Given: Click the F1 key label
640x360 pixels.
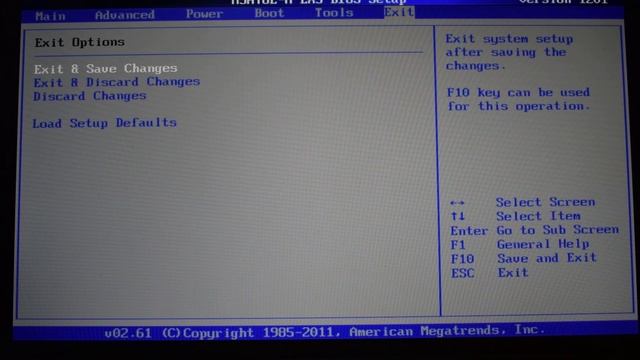Looking at the screenshot, I should point(458,245).
